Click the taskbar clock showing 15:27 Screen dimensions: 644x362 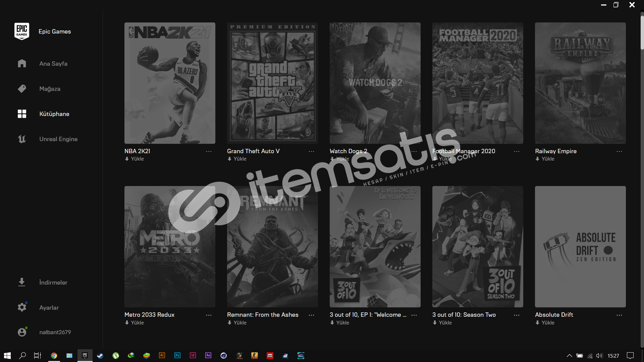[x=613, y=356]
